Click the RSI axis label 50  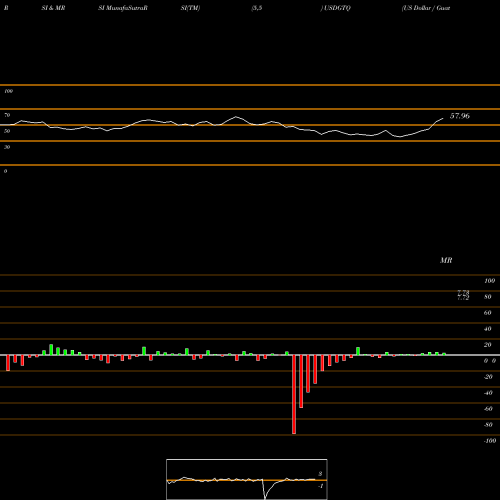click(x=7, y=131)
